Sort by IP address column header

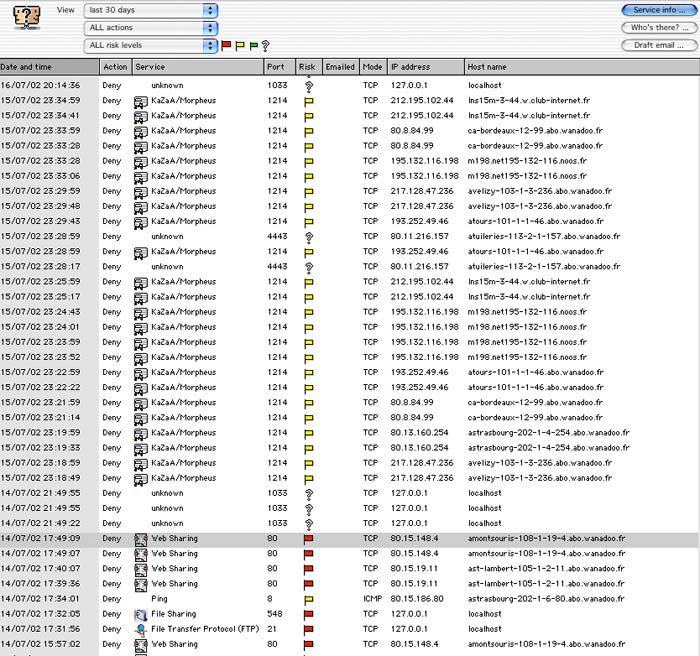tap(426, 67)
